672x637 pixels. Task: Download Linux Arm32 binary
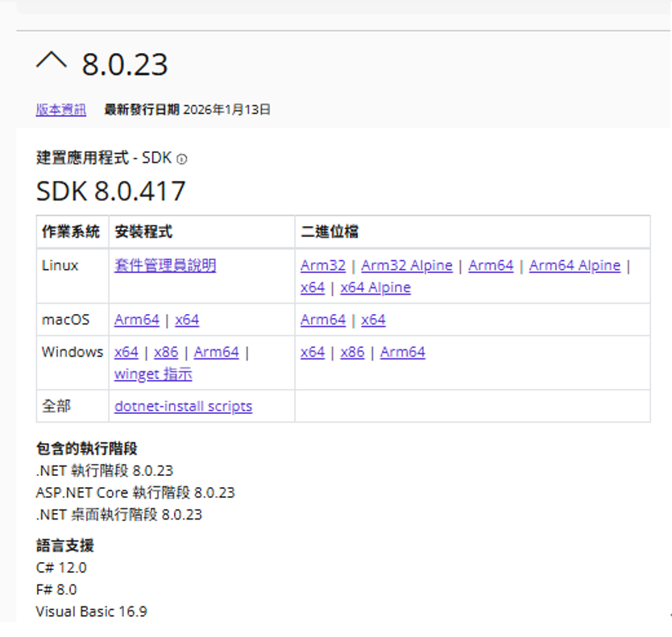pos(323,266)
